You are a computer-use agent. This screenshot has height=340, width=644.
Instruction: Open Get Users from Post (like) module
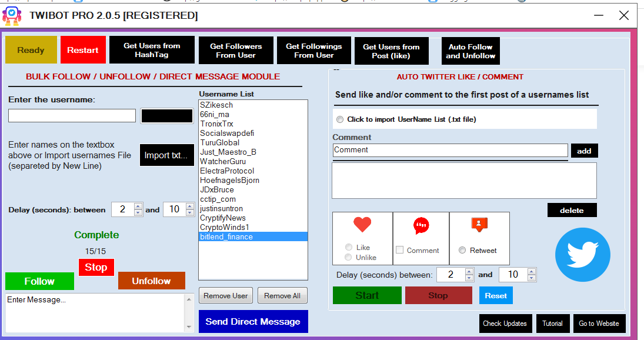392,51
